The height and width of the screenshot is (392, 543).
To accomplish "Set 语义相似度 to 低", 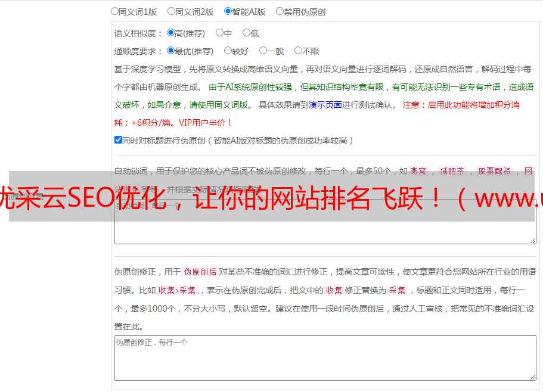I will [x=246, y=33].
